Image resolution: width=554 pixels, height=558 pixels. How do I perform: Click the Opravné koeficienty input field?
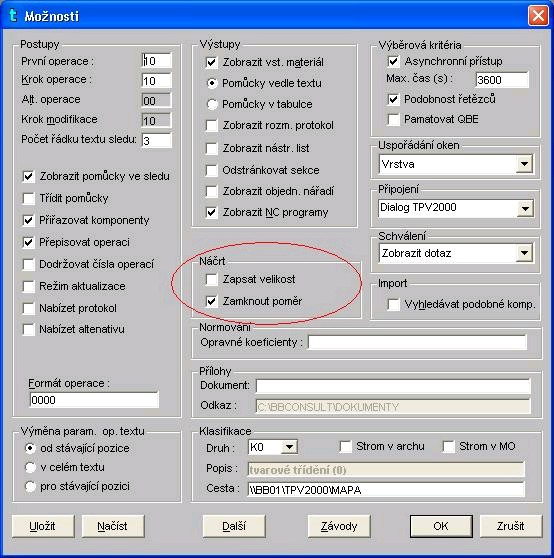[x=417, y=342]
